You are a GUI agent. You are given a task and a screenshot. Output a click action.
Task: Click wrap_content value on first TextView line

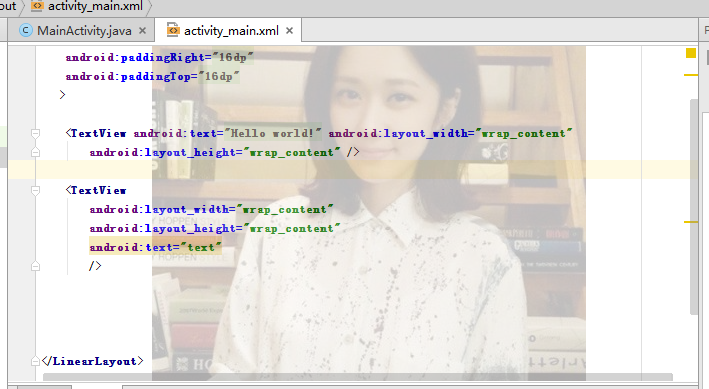click(x=524, y=133)
